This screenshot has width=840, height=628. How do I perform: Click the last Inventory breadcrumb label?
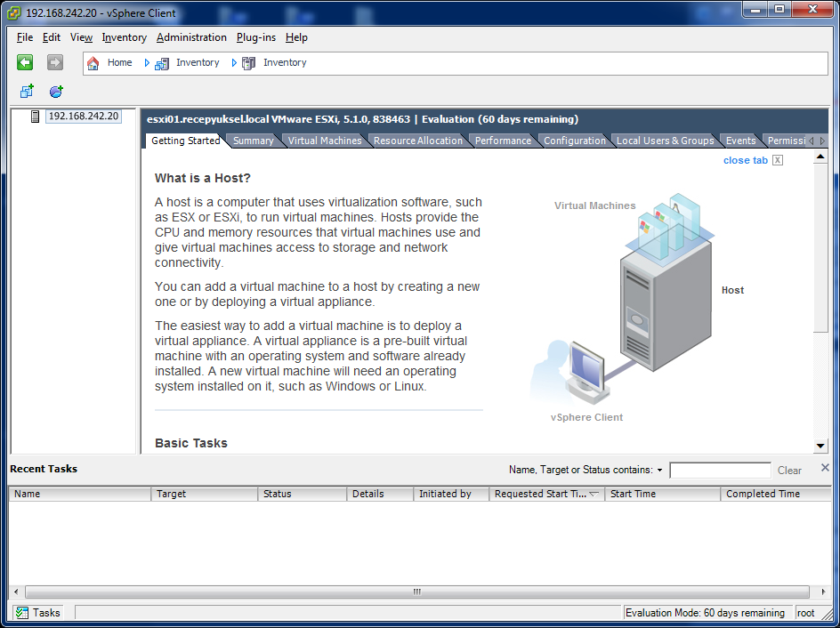click(285, 62)
